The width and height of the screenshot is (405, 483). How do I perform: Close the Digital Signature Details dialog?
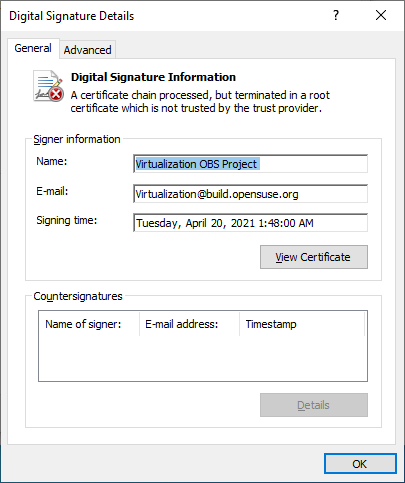pyautogui.click(x=381, y=15)
